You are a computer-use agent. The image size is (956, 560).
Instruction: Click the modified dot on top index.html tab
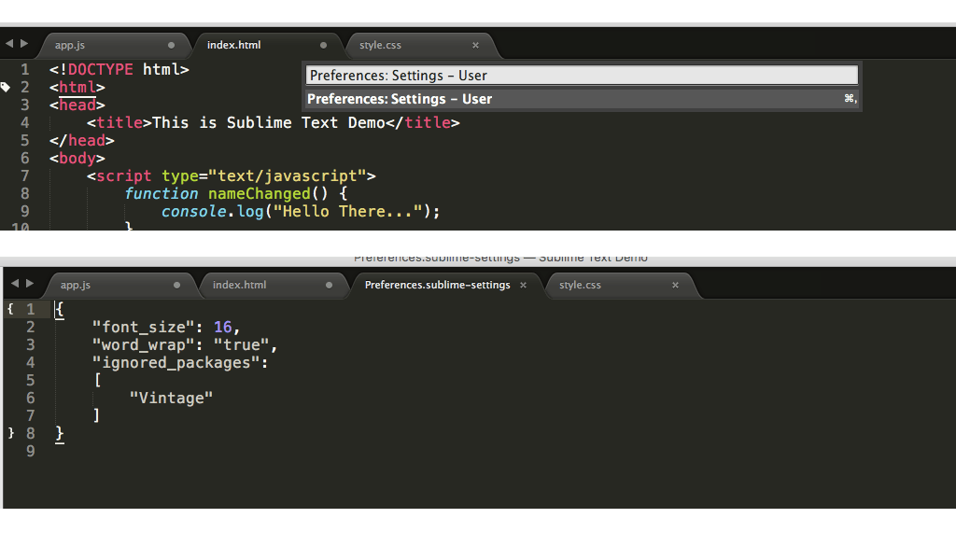tap(324, 45)
